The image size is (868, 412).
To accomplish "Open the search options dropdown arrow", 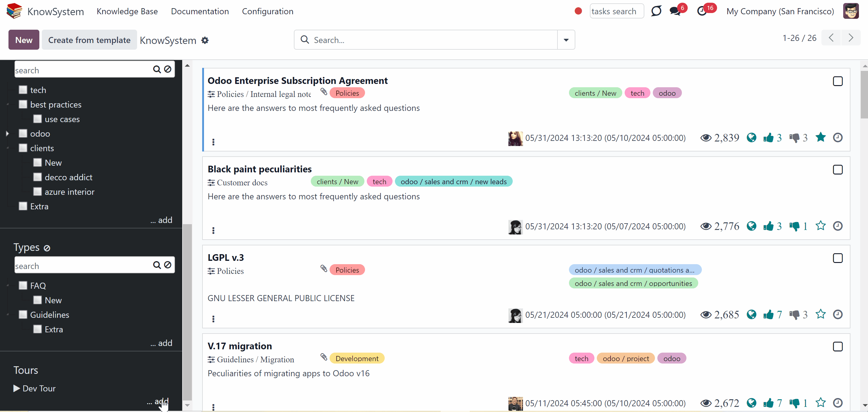I will 566,40.
